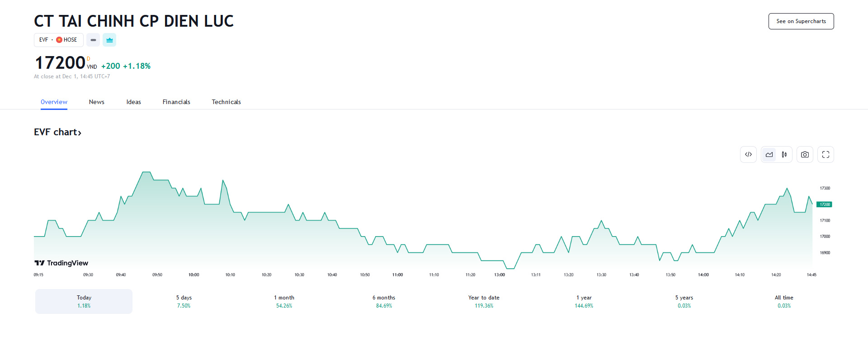This screenshot has height=337, width=868.
Task: Click the 17200 current price label
Action: pos(825,204)
